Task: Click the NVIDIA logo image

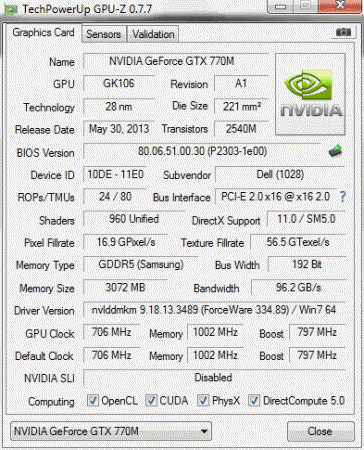Action: [x=310, y=94]
